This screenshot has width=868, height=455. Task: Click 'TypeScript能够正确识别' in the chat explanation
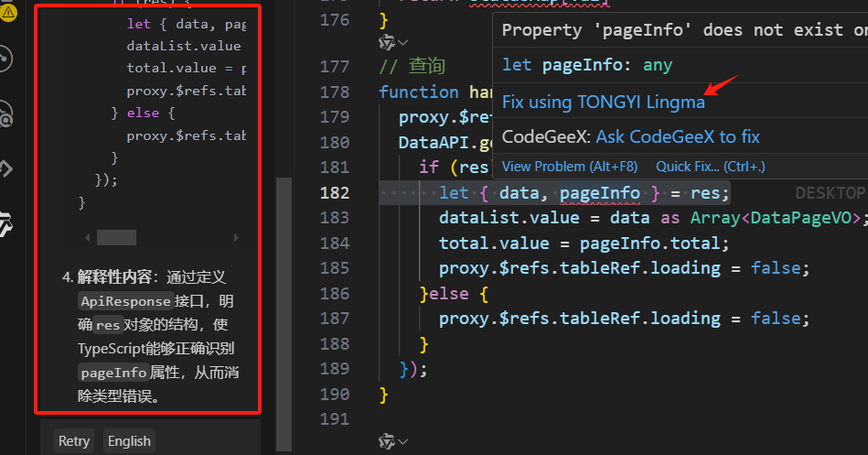tap(156, 349)
